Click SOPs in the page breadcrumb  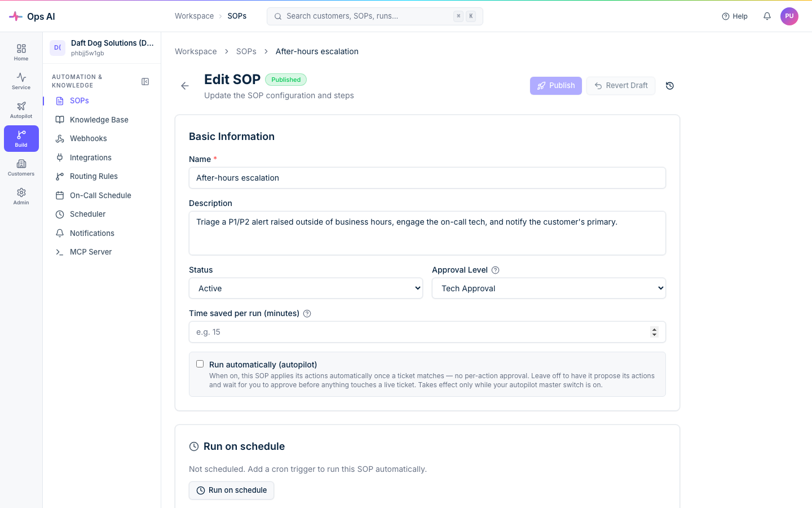pos(246,51)
